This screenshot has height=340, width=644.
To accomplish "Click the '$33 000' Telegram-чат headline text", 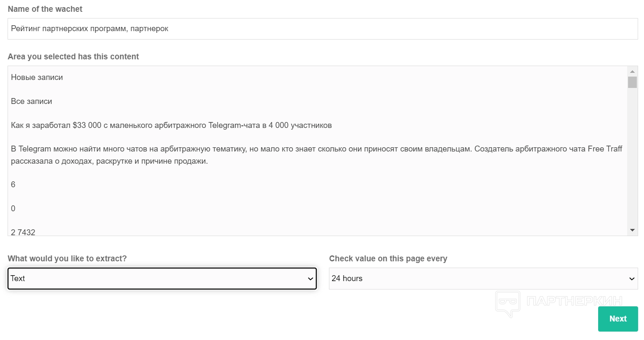I will click(x=171, y=125).
